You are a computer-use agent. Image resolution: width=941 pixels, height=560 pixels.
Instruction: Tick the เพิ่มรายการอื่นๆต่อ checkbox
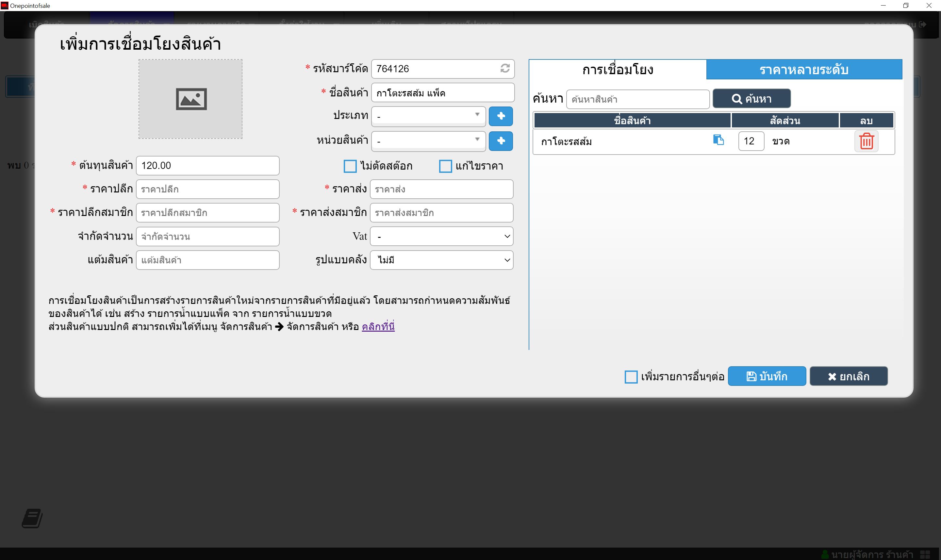pyautogui.click(x=631, y=377)
